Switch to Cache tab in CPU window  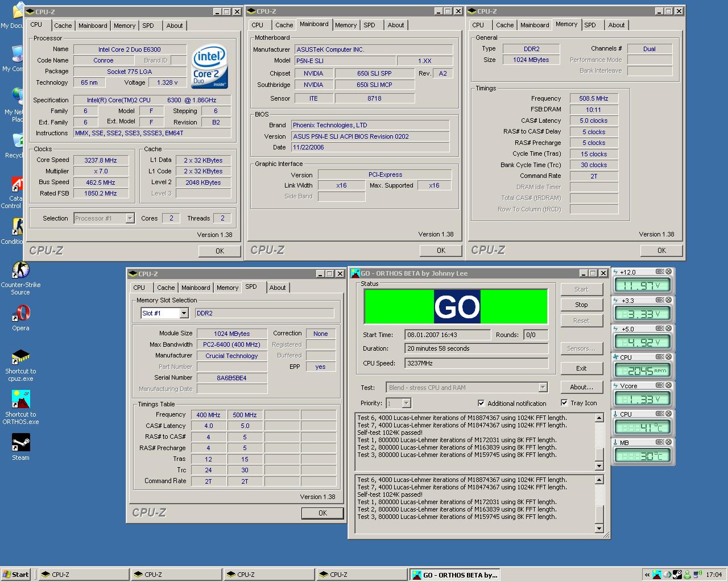[63, 26]
